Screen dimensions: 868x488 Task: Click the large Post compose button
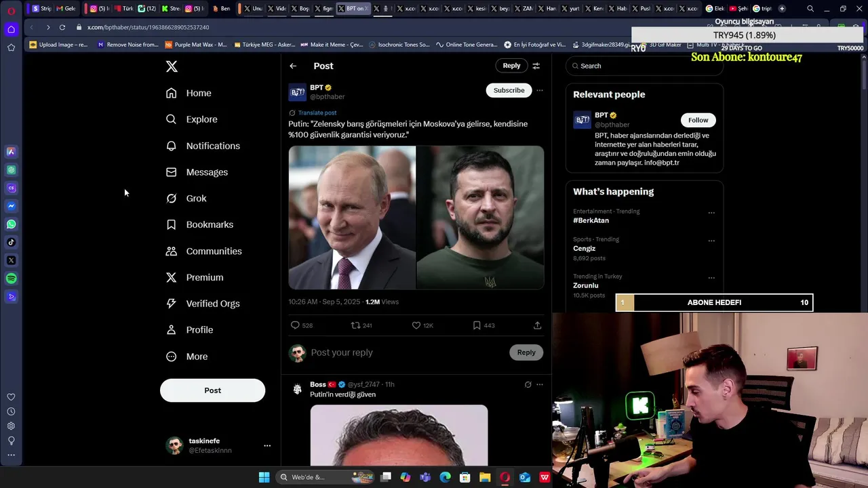coord(212,390)
